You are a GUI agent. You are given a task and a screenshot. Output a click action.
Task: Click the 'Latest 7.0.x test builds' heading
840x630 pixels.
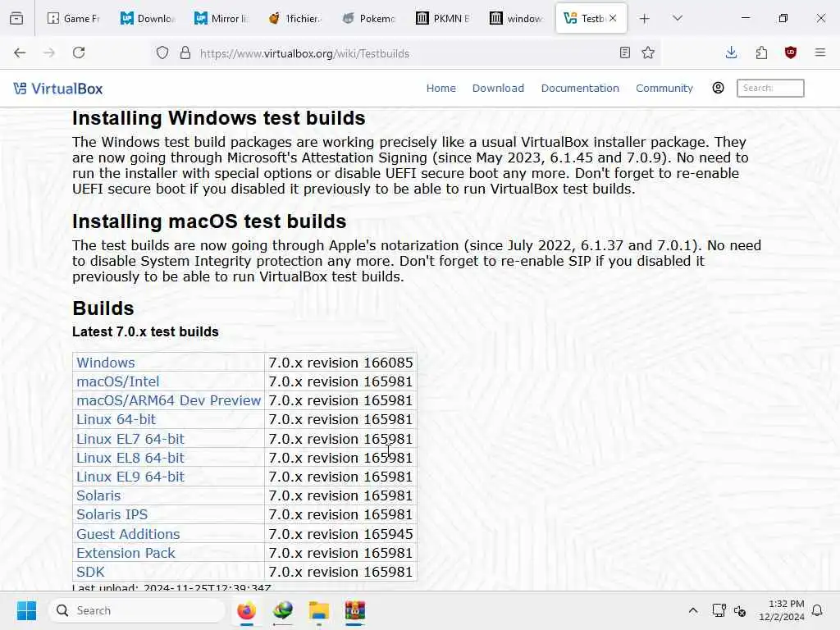(145, 332)
